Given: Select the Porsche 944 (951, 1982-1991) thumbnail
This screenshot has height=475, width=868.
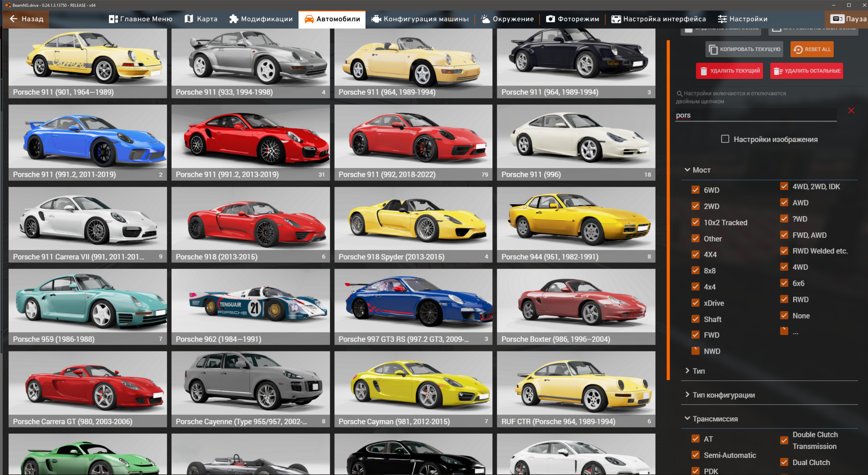Looking at the screenshot, I should [576, 224].
